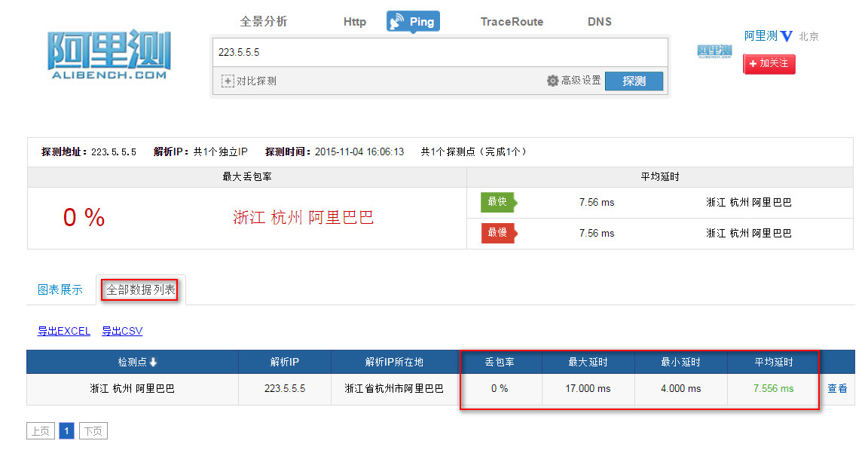The image size is (868, 450).
Task: Select the DNS tab
Action: click(599, 22)
